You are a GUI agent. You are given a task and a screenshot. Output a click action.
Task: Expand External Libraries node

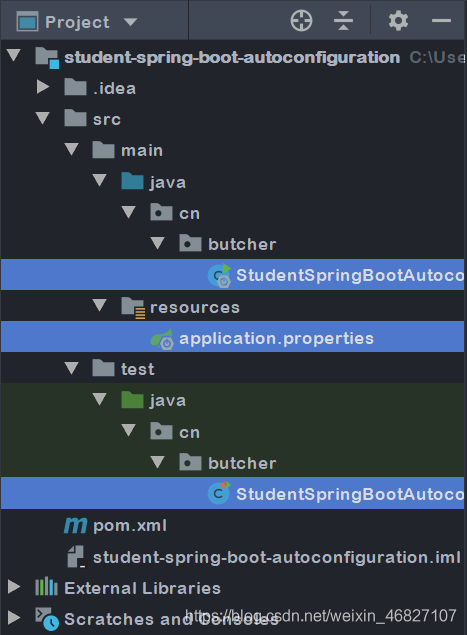[14, 586]
